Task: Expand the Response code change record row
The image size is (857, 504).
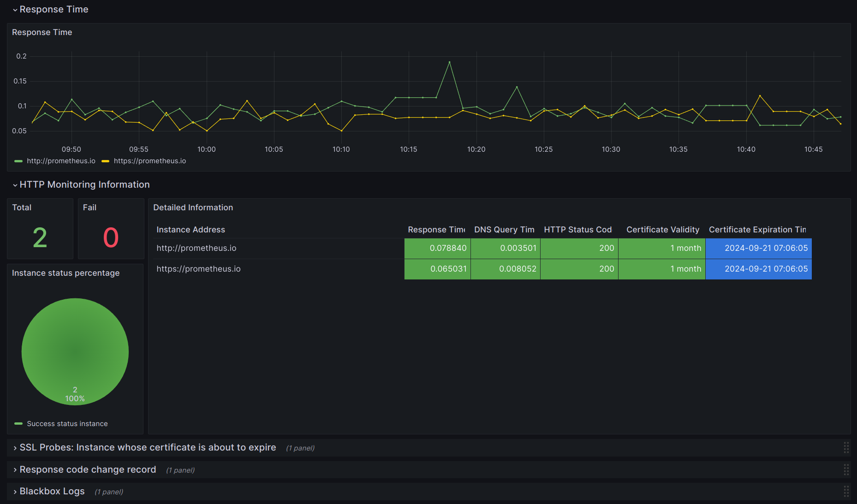Action: [87, 470]
